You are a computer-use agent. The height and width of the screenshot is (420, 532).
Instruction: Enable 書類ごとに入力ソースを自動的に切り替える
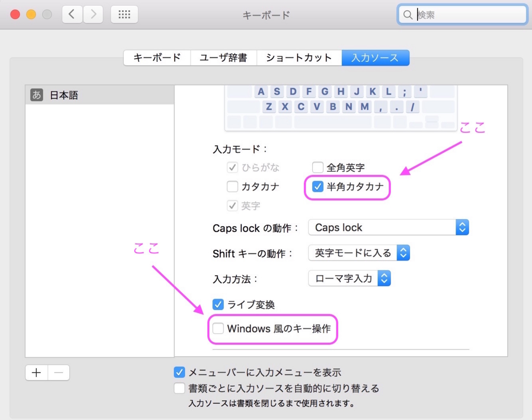tap(179, 388)
